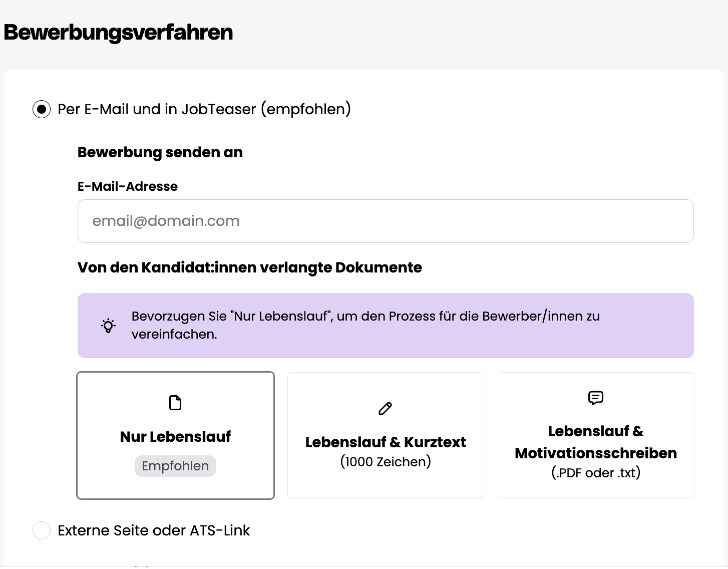Click the lightbulb tip icon

coord(108,326)
